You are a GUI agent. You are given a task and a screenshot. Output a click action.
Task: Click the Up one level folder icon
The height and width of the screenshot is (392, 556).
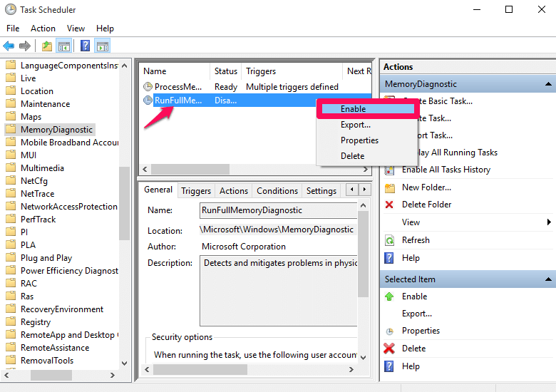47,46
